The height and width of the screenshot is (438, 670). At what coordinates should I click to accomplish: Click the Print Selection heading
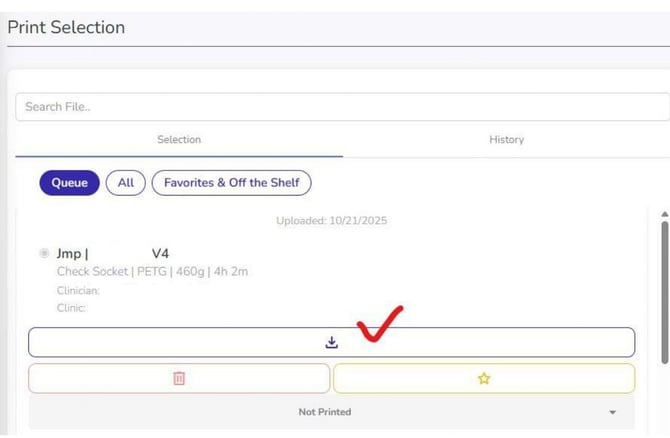(66, 27)
